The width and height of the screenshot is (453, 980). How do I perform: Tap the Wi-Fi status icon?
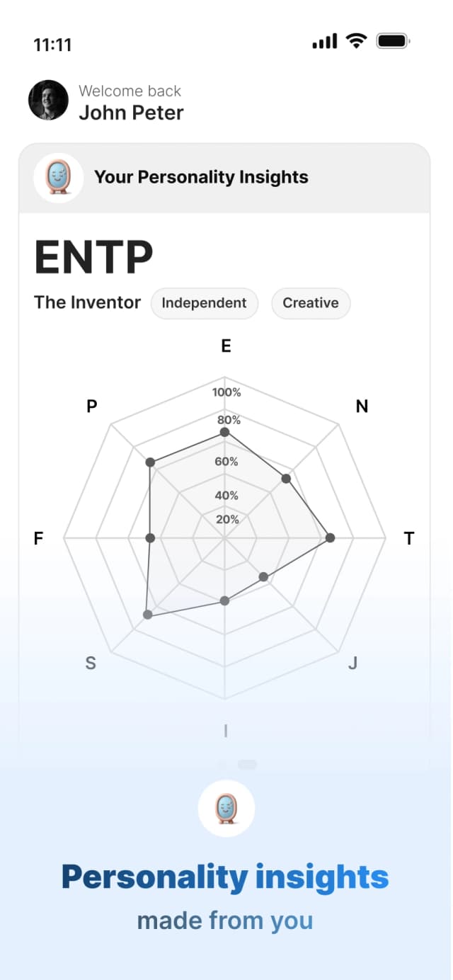(x=357, y=42)
